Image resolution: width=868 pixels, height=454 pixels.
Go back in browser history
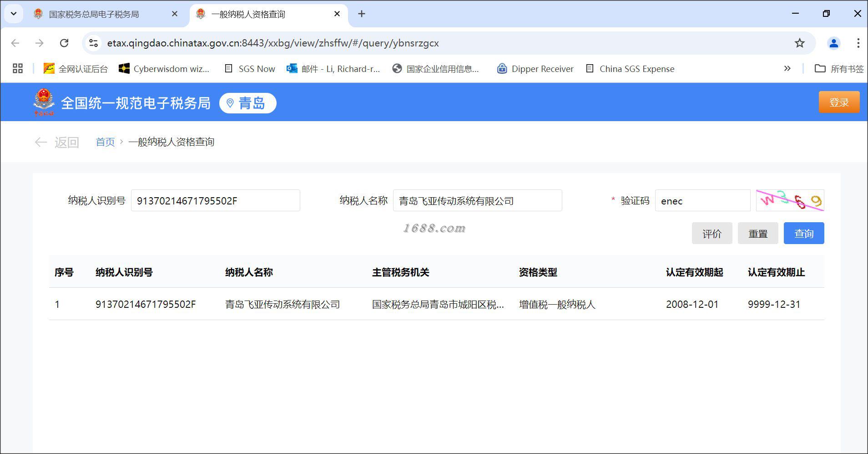click(15, 43)
